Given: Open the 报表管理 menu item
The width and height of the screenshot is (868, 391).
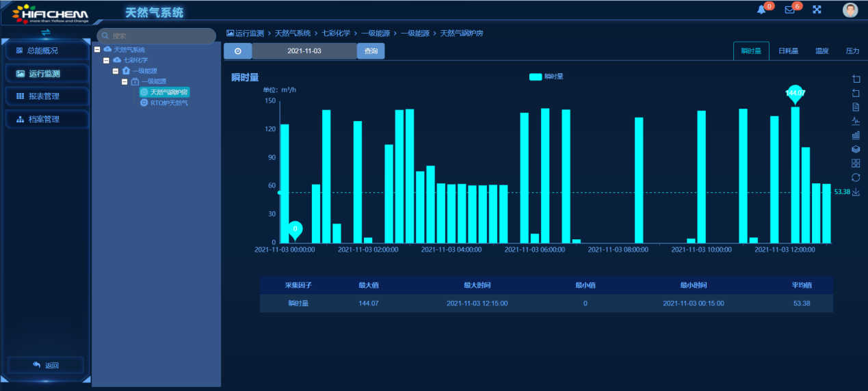Looking at the screenshot, I should pos(45,96).
